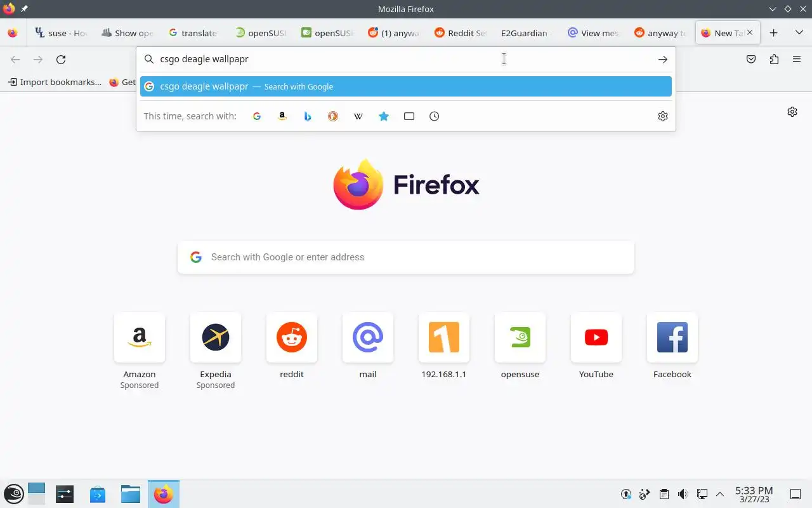This screenshot has height=508, width=812.
Task: Expand hidden system tray icons arrow
Action: (720, 494)
